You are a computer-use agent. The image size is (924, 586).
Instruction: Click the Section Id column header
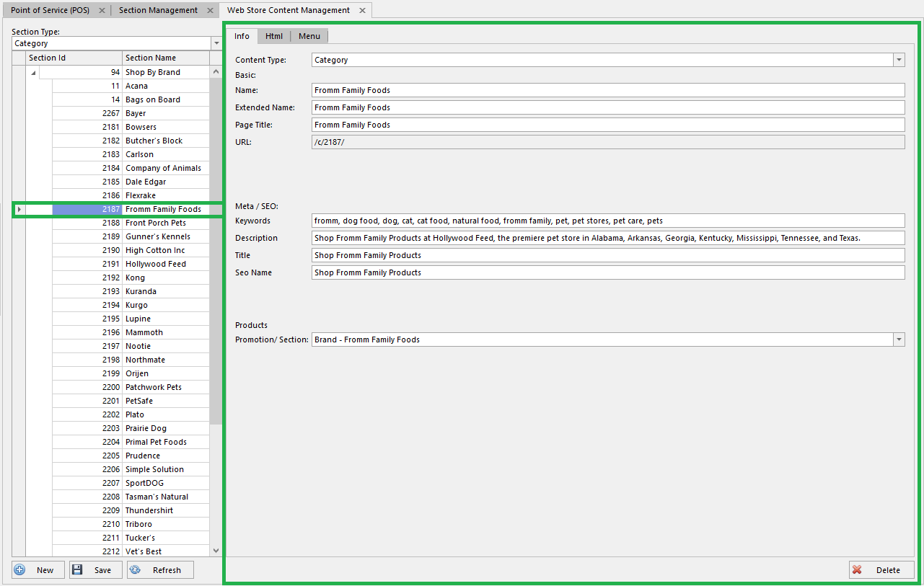point(74,58)
